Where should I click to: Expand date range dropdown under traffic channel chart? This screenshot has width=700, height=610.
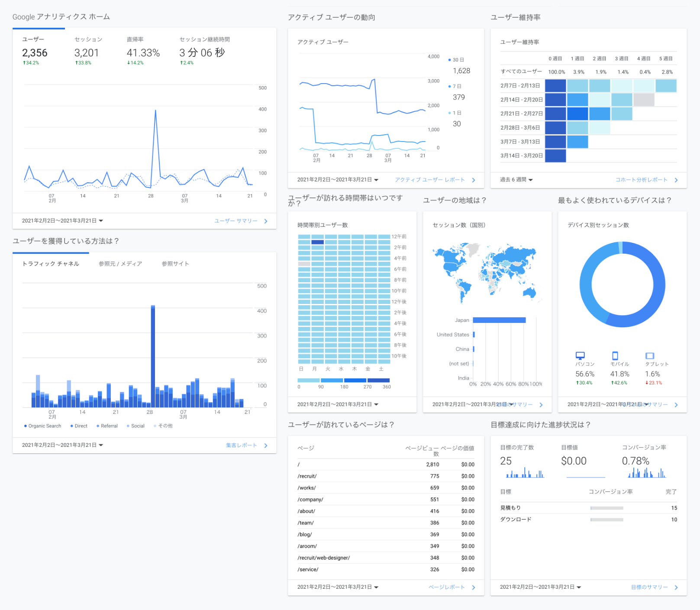(x=62, y=445)
